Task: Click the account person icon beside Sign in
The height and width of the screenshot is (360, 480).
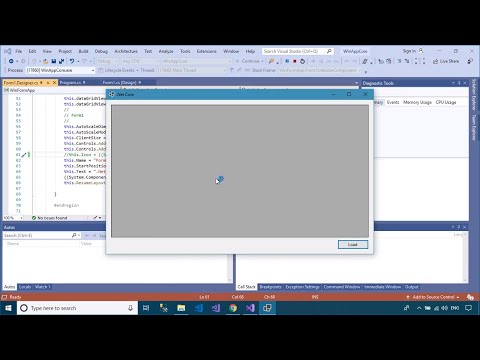Action: pos(421,51)
